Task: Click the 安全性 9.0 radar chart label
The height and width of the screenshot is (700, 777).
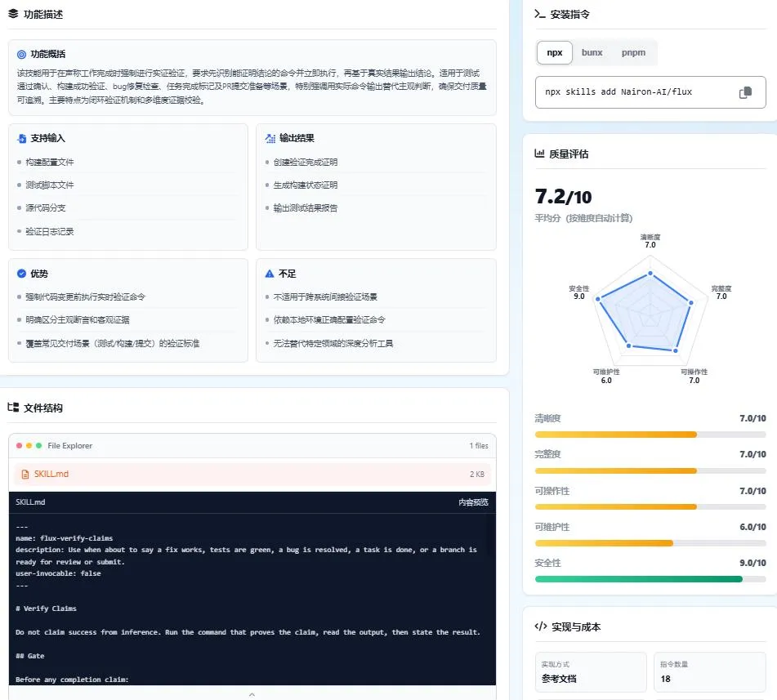Action: 578,292
